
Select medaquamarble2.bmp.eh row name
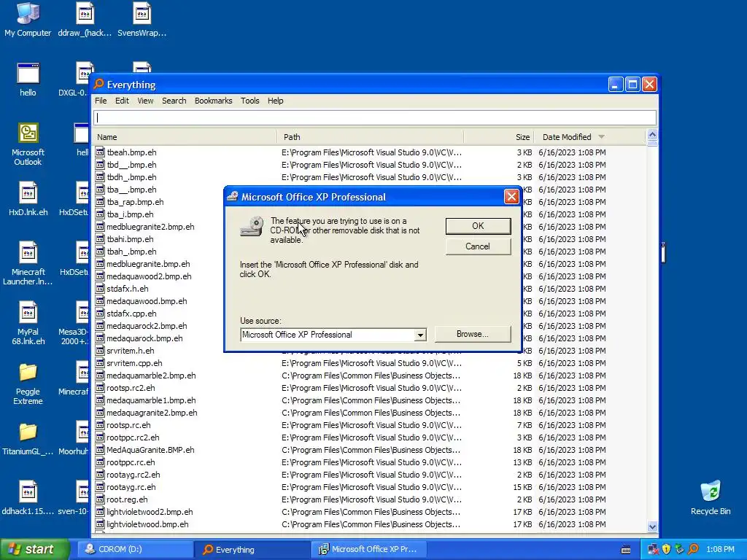(151, 376)
